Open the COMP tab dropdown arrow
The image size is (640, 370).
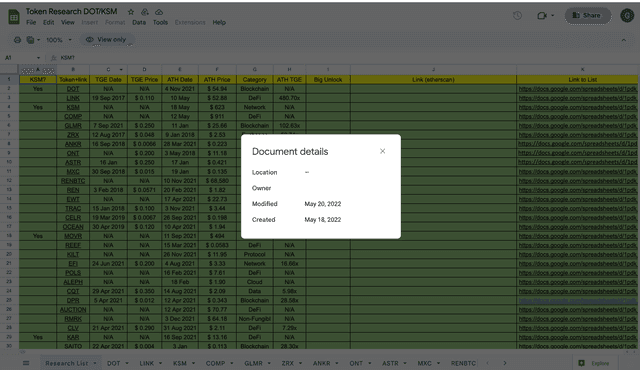coord(231,363)
